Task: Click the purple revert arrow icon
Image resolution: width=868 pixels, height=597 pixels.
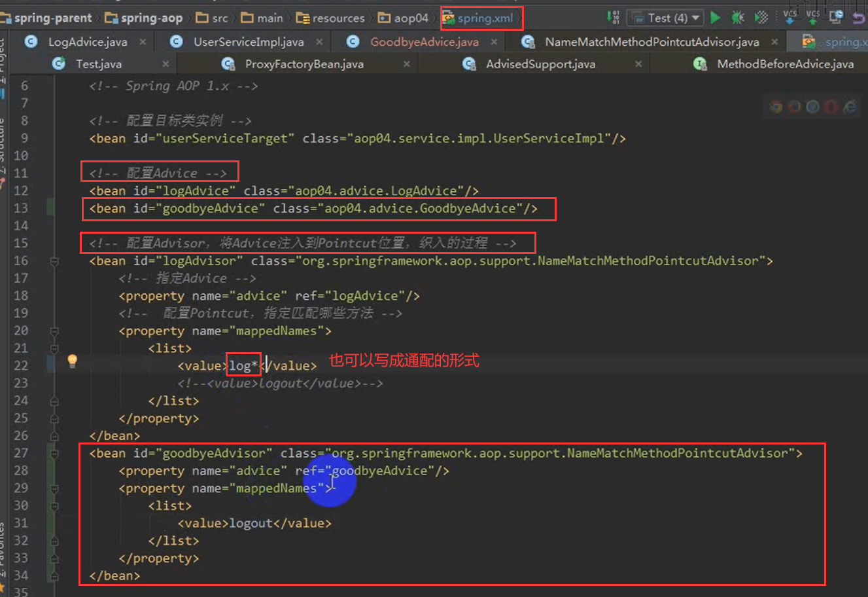Action: coord(859,18)
